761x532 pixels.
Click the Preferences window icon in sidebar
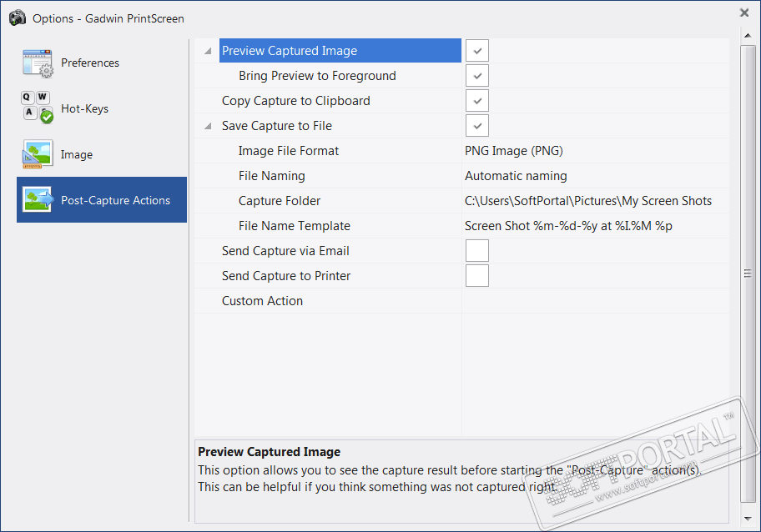point(38,63)
